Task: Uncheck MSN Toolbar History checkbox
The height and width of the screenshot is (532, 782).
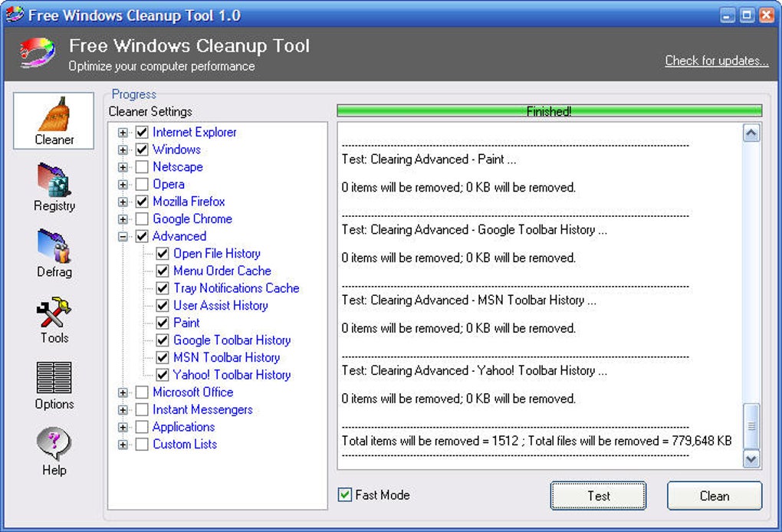Action: click(163, 357)
